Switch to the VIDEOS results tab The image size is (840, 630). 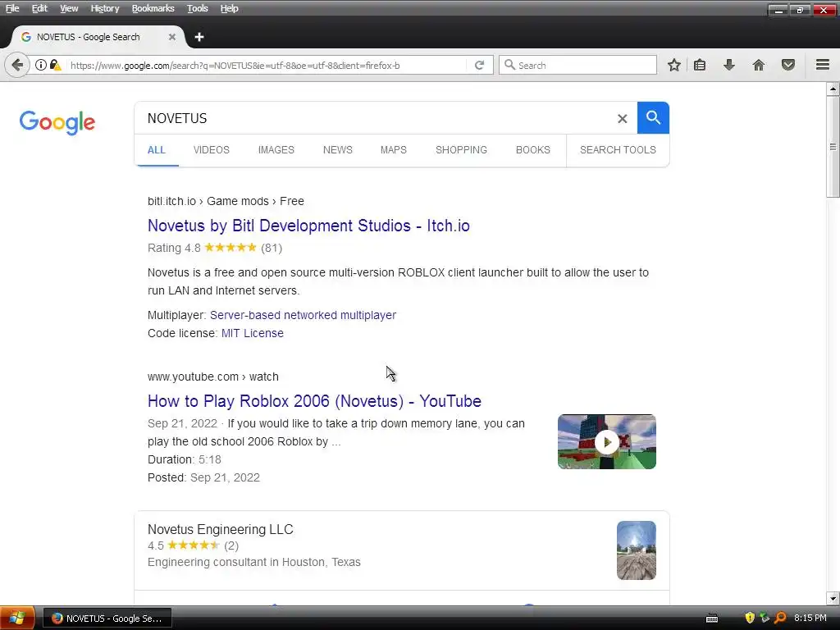[211, 150]
